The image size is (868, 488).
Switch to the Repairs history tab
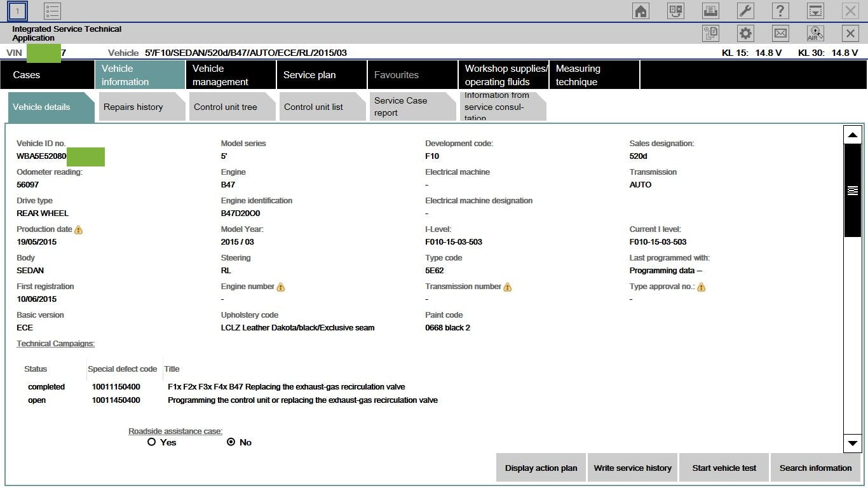click(133, 107)
